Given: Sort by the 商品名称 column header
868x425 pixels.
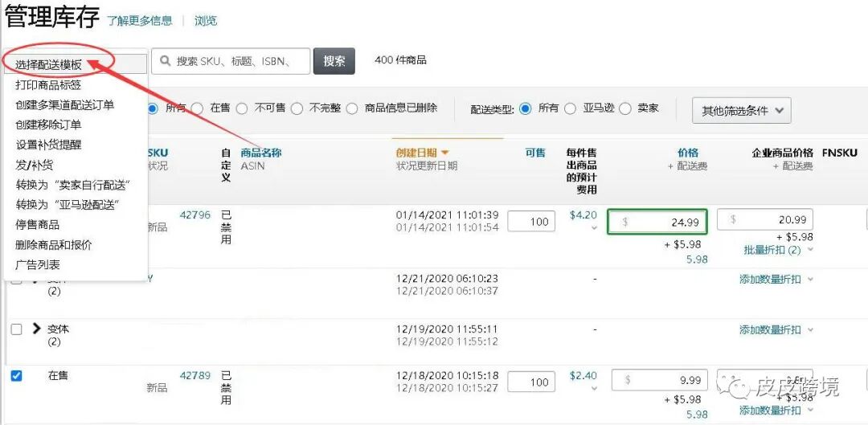Looking at the screenshot, I should (x=260, y=153).
